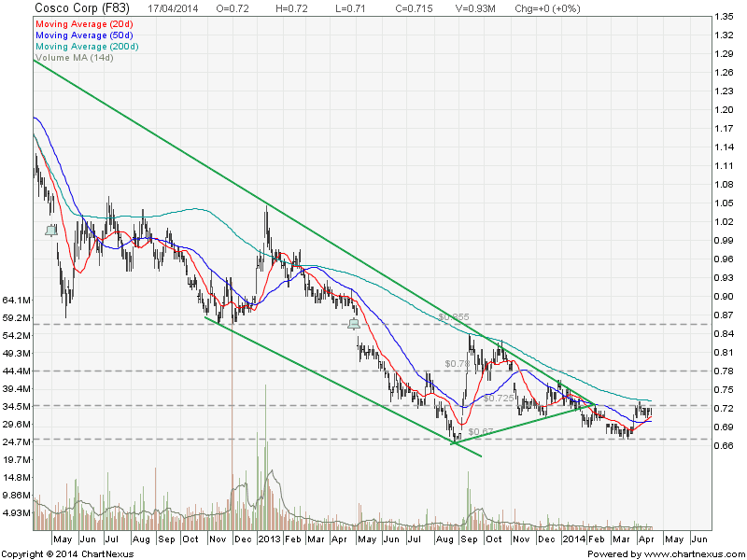The height and width of the screenshot is (560, 747).
Task: Click the 0.87 price axis label
Action: (724, 315)
